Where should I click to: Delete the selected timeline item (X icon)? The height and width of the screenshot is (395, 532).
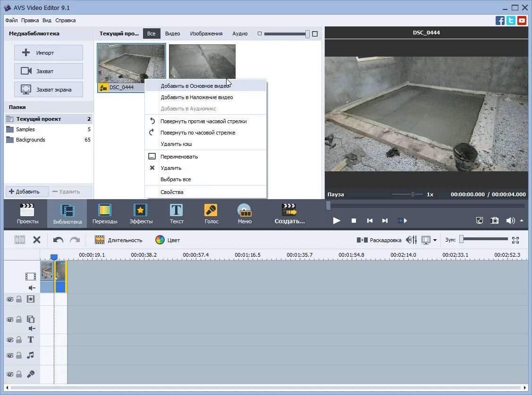(37, 240)
